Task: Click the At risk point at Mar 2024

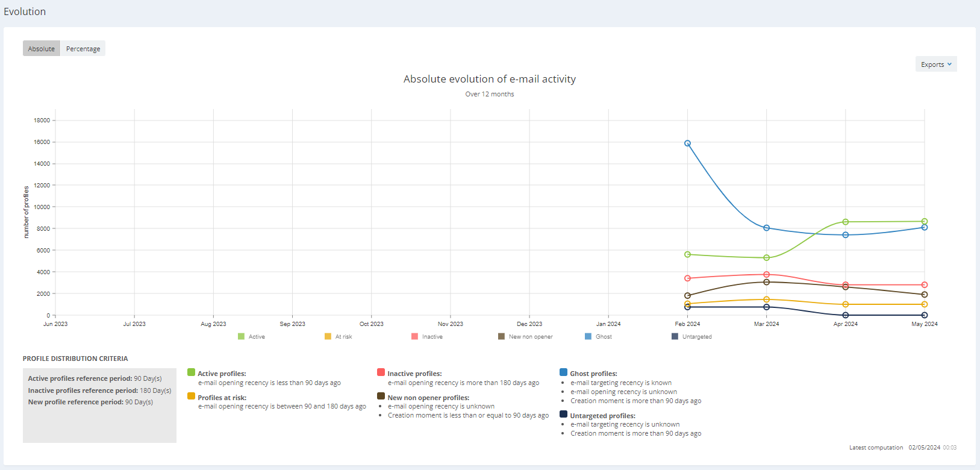Action: pos(766,299)
